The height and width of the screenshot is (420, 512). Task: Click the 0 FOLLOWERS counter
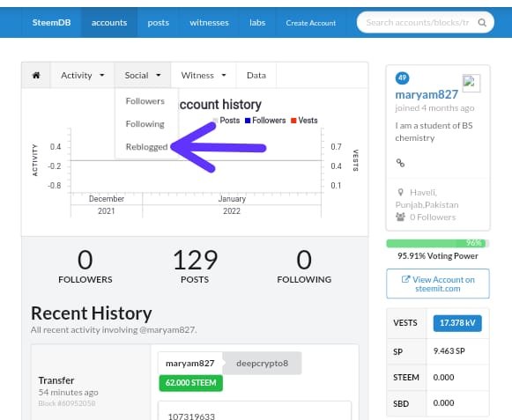pos(85,266)
